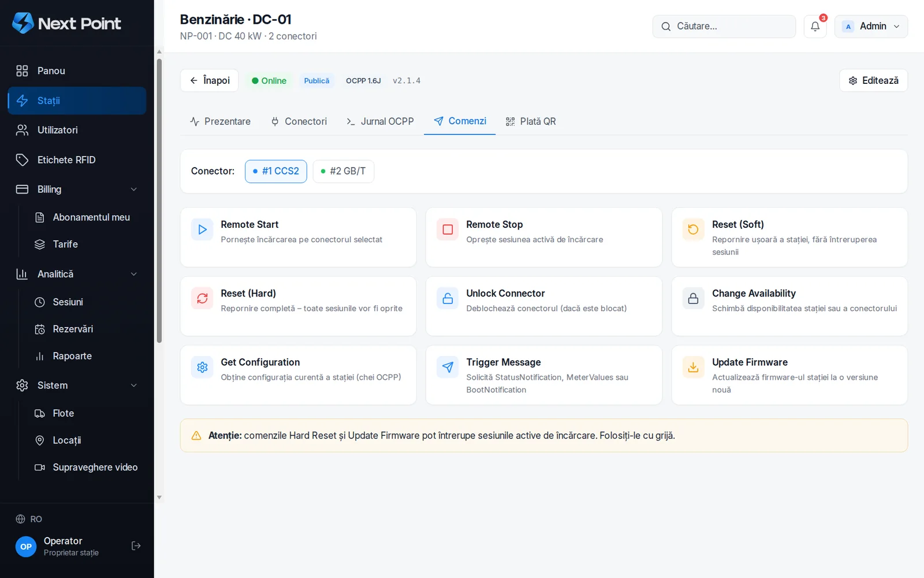924x578 pixels.
Task: Open Locații in the sidebar
Action: coord(85,440)
